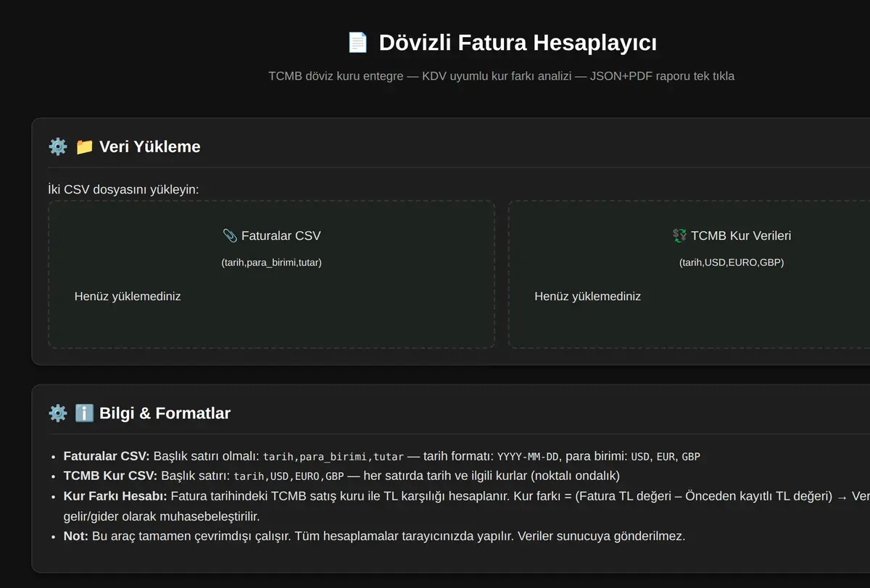This screenshot has height=588, width=870.
Task: Click the 'TCMB Kur CSV:' bullet label
Action: [x=110, y=476]
